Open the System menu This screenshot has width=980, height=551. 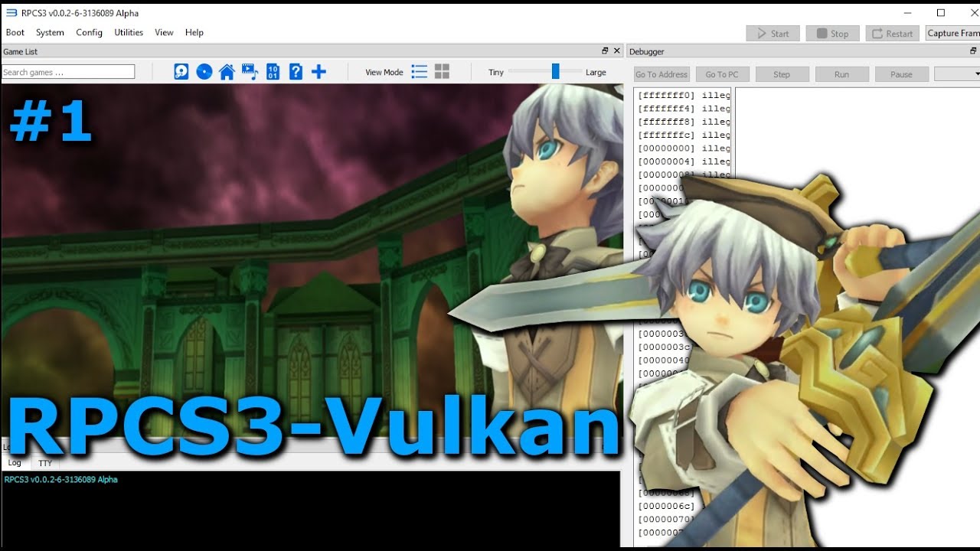point(50,32)
